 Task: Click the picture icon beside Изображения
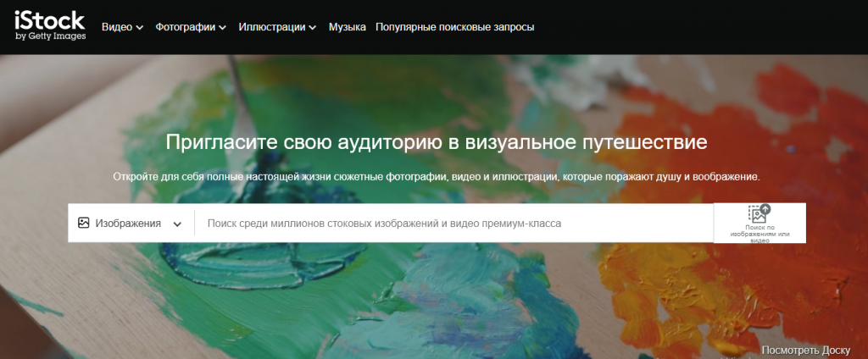pyautogui.click(x=83, y=224)
